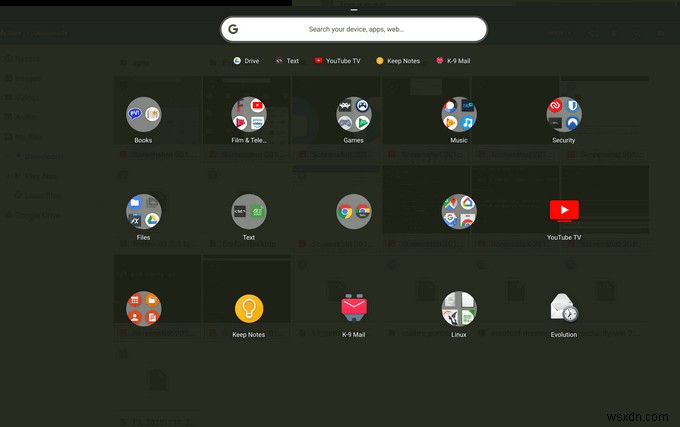Screen dimensions: 680x427
Task: Open the Film & Tele... app folder
Action: pos(249,114)
